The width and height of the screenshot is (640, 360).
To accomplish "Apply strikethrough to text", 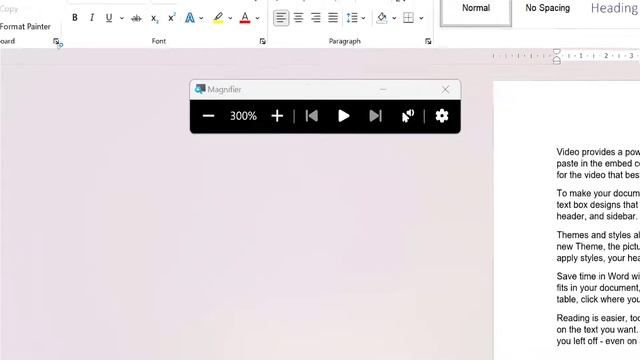I will coord(136,18).
